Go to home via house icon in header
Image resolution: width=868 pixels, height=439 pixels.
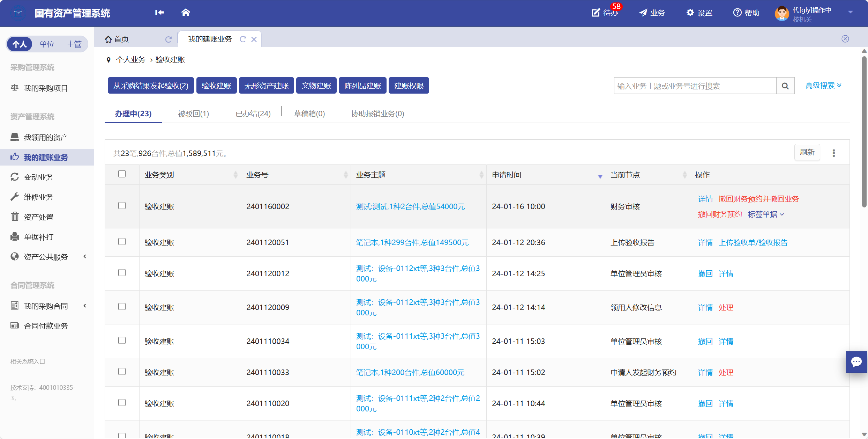click(186, 13)
